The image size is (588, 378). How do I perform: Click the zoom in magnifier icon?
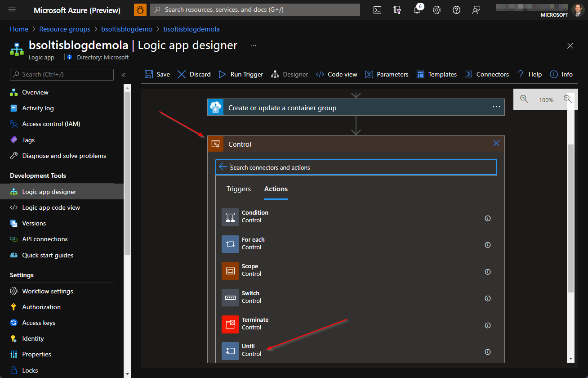pos(524,99)
